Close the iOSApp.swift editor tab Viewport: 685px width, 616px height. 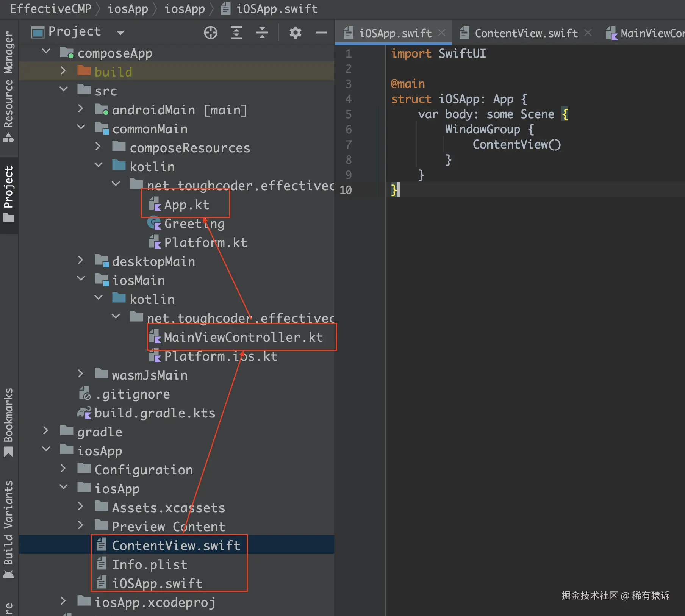click(442, 33)
